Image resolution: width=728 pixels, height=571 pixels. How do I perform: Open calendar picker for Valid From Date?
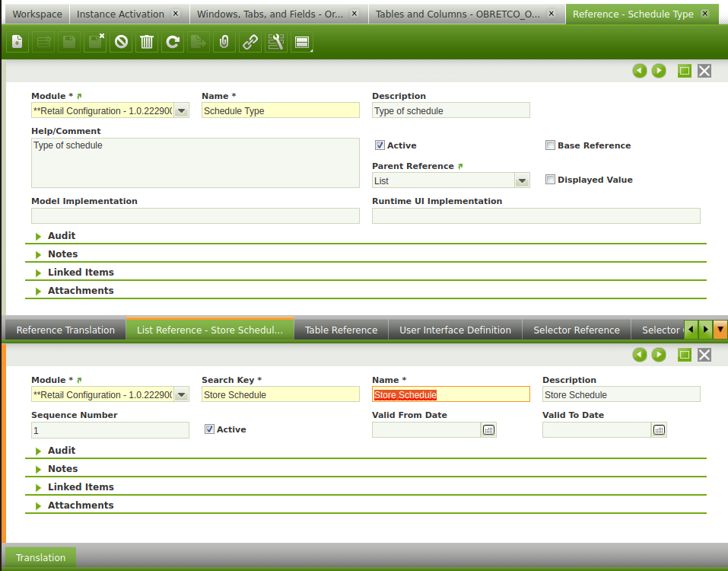click(488, 430)
